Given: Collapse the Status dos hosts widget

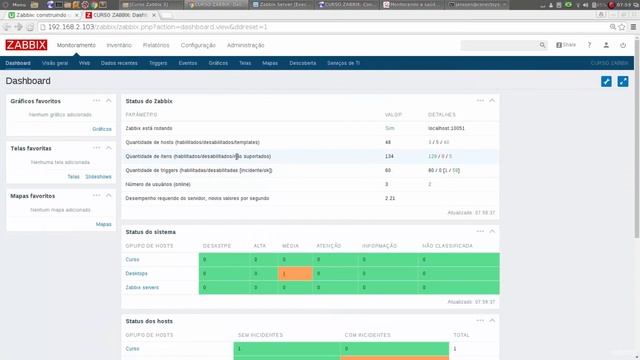Looking at the screenshot, I should (492, 320).
